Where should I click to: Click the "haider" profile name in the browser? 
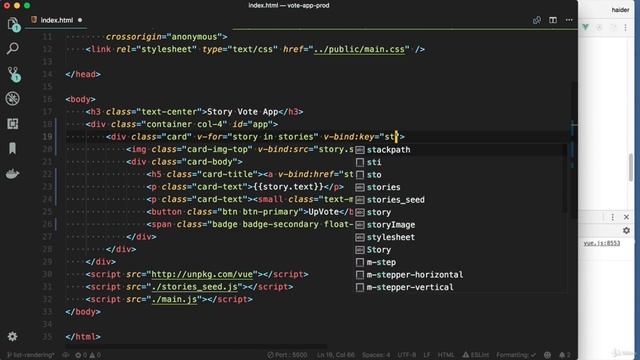[x=620, y=10]
